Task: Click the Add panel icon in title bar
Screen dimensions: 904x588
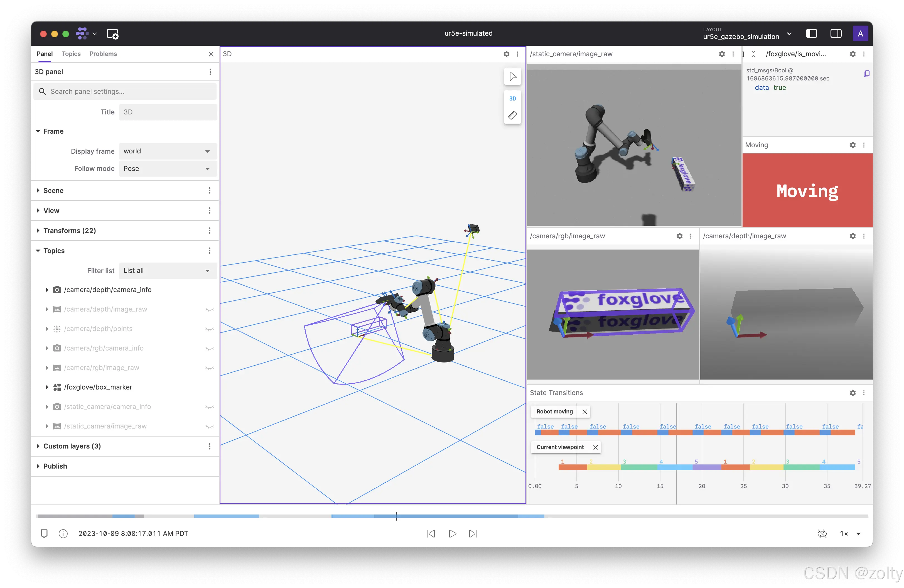Action: (112, 34)
